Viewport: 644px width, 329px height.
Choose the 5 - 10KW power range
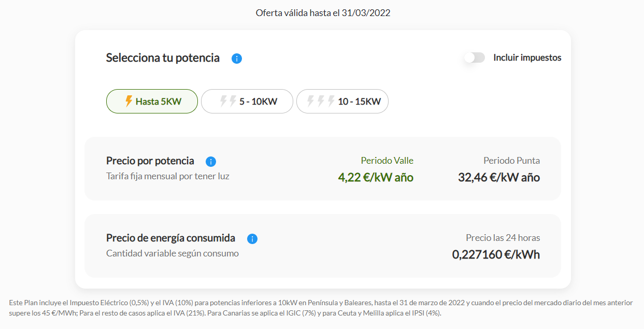pos(247,101)
